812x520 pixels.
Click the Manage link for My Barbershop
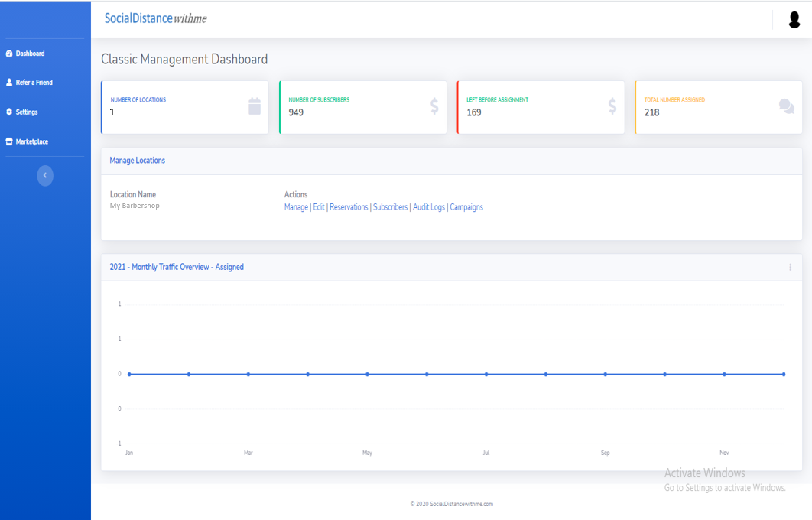click(x=296, y=207)
